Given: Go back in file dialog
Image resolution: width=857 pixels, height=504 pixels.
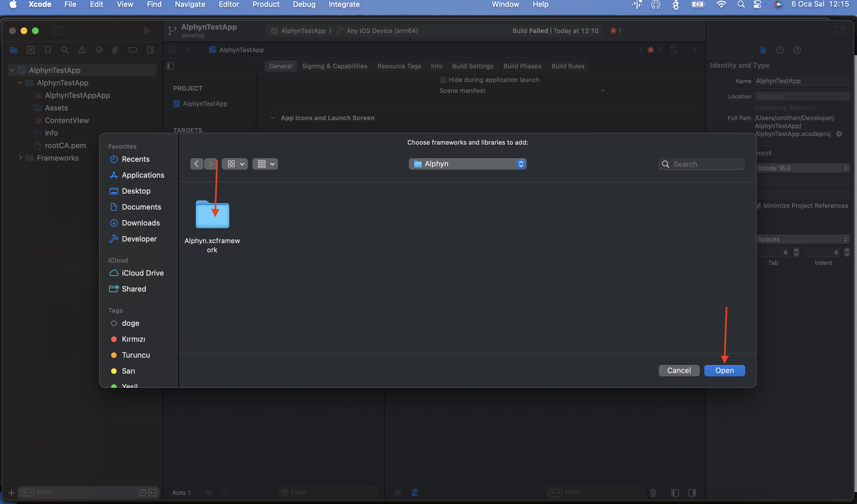Looking at the screenshot, I should 197,164.
